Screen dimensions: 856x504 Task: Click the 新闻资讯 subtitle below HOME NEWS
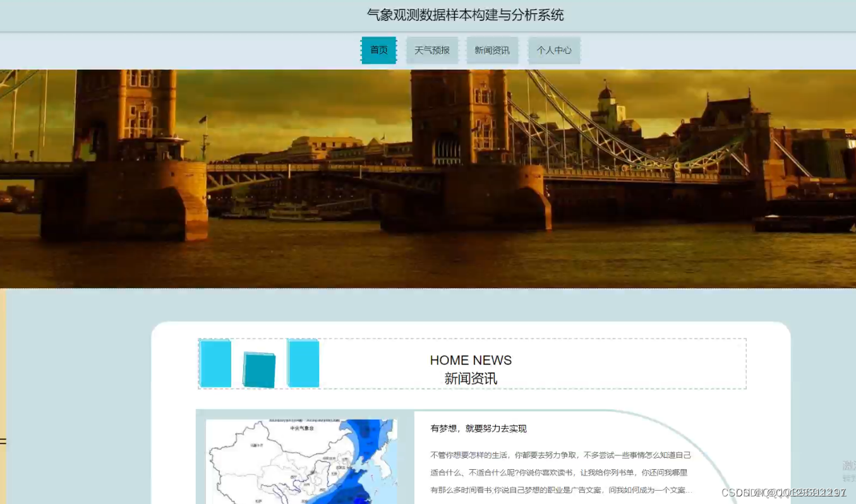pos(471,378)
